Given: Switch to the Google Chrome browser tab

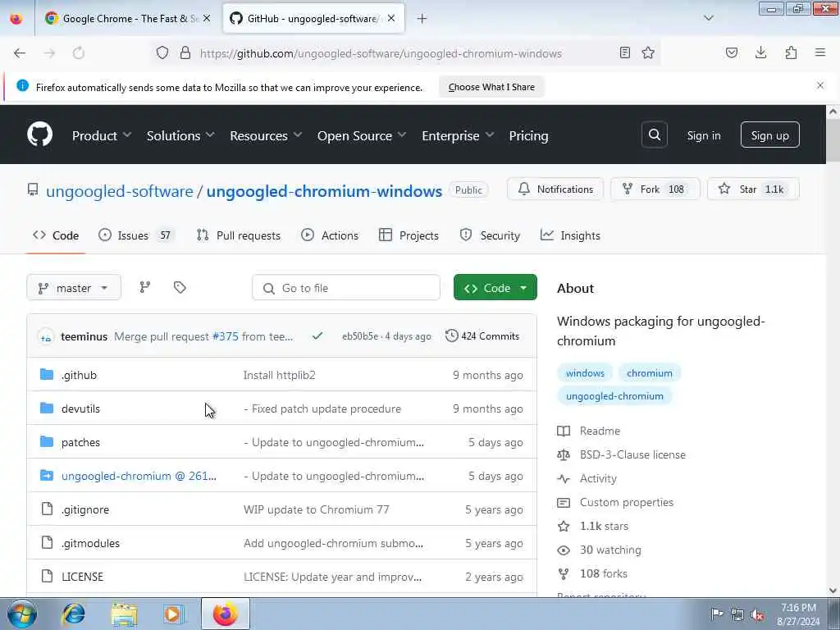Looking at the screenshot, I should (x=127, y=18).
